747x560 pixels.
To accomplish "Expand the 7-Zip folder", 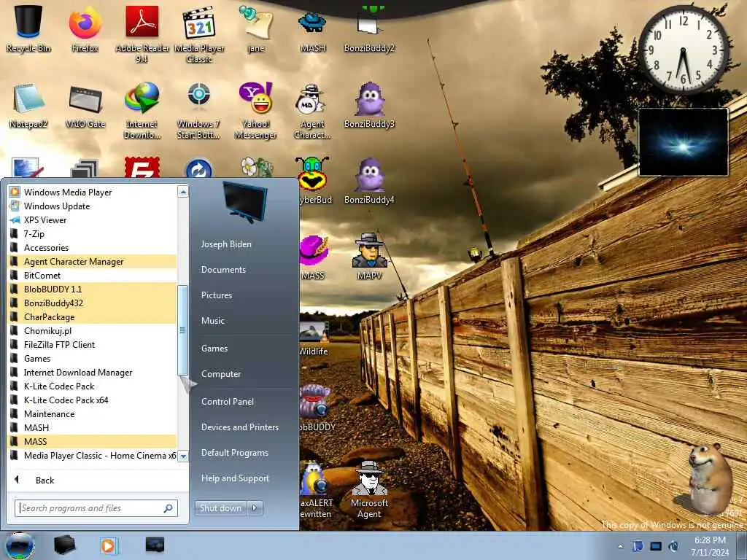I will [92, 233].
